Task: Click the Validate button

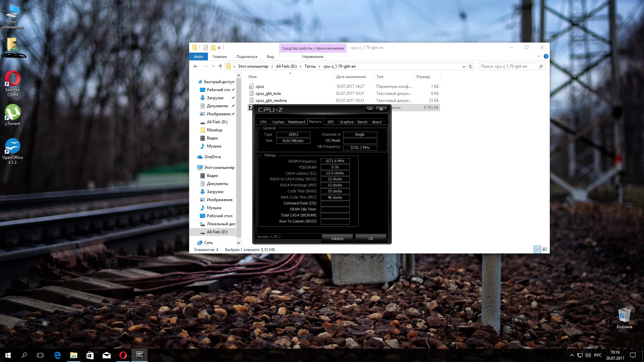Action: pyautogui.click(x=337, y=239)
